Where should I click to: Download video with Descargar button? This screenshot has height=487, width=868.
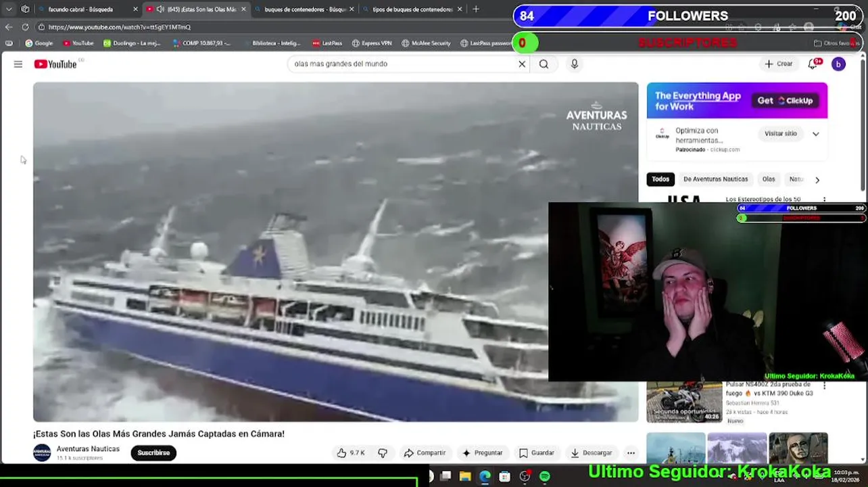tap(592, 453)
